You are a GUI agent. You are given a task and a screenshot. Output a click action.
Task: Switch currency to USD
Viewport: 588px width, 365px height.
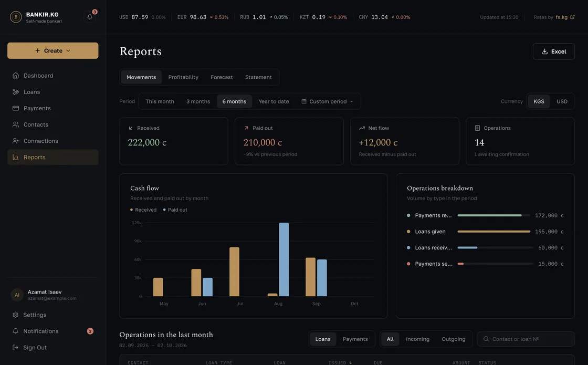click(x=562, y=101)
